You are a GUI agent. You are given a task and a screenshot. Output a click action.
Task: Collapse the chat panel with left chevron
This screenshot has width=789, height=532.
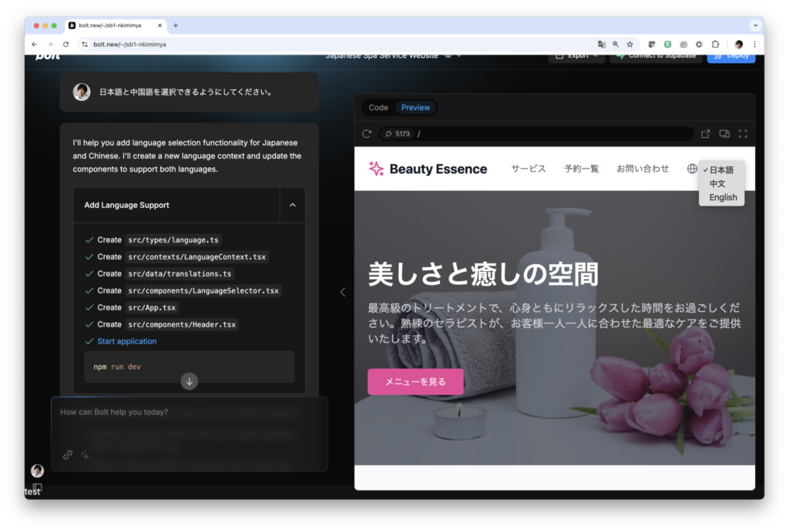tap(343, 292)
